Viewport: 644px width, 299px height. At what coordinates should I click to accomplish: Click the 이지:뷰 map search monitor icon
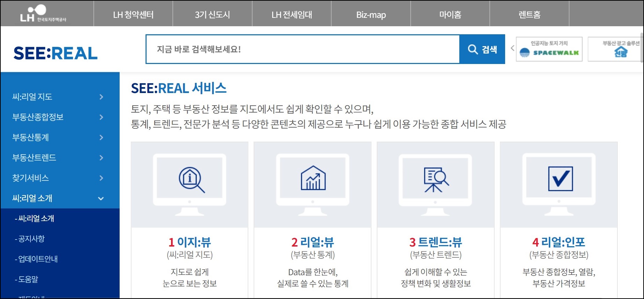(x=190, y=185)
